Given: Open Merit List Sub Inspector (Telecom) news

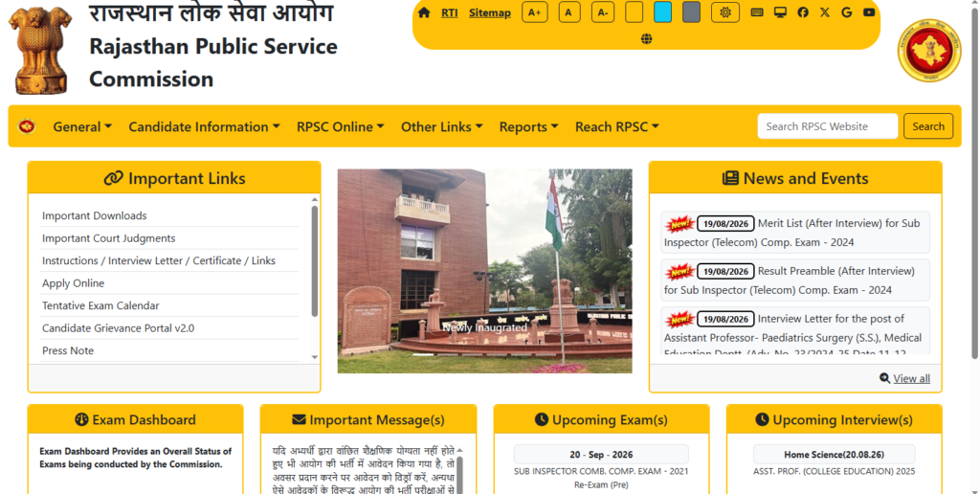Looking at the screenshot, I should pyautogui.click(x=791, y=233).
